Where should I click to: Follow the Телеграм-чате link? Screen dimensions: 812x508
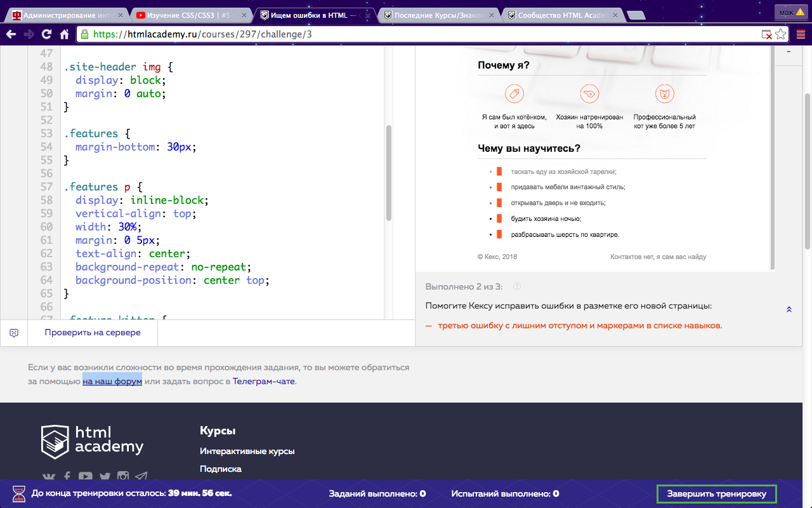(263, 382)
